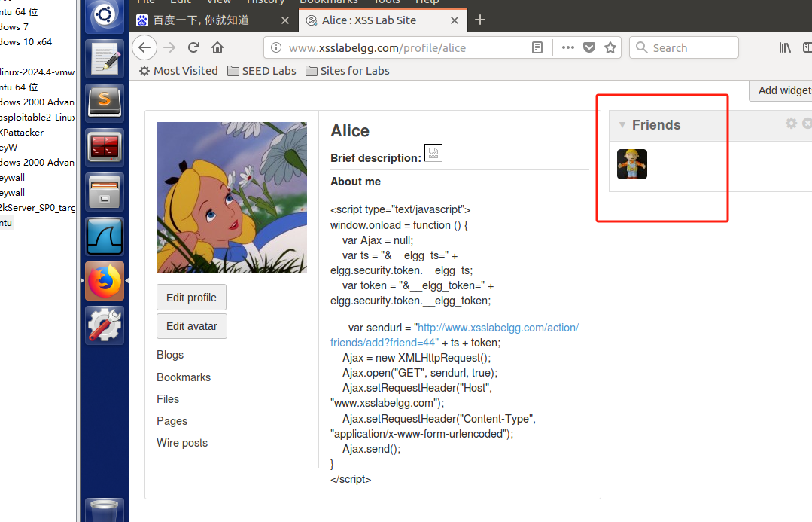The width and height of the screenshot is (812, 522).
Task: Toggle reader view in address bar
Action: (x=537, y=47)
